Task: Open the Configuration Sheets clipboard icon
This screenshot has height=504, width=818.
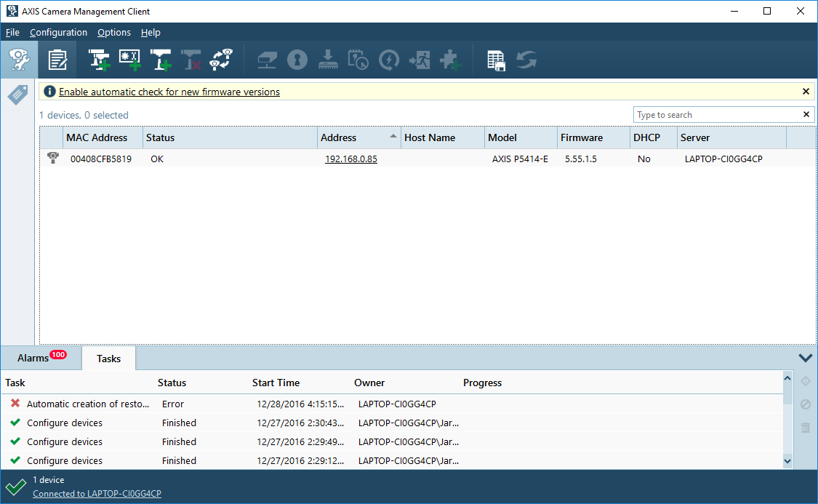Action: 58,60
